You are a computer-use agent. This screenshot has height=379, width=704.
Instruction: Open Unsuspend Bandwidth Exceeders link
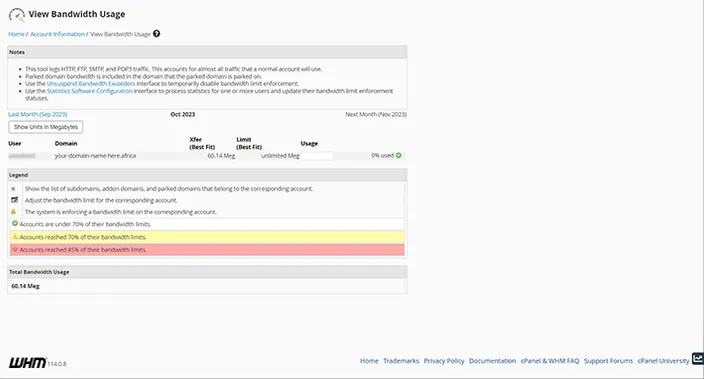[91, 84]
